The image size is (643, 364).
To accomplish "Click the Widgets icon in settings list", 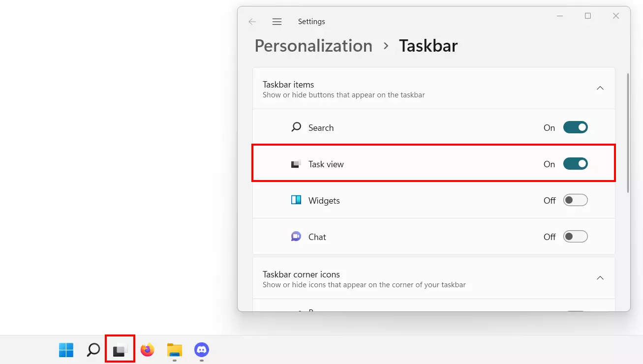I will pyautogui.click(x=296, y=200).
